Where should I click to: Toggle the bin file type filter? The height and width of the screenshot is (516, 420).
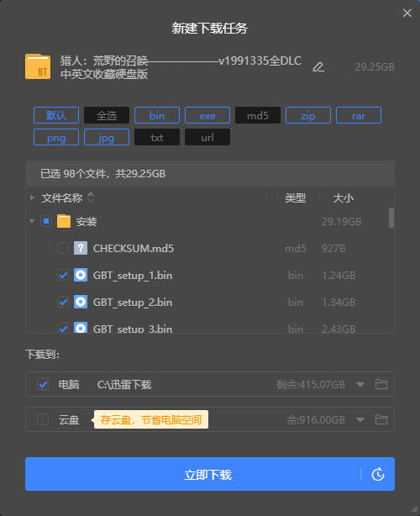(x=157, y=115)
